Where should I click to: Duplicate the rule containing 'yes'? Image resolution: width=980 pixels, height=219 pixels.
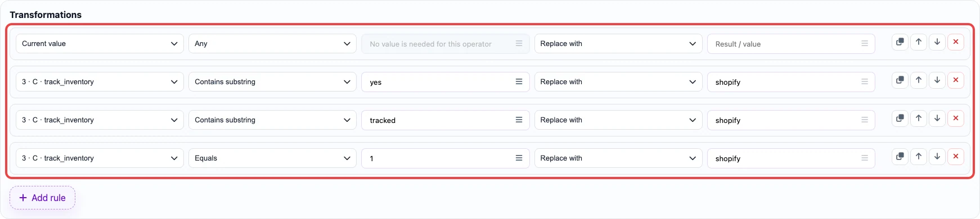click(900, 80)
